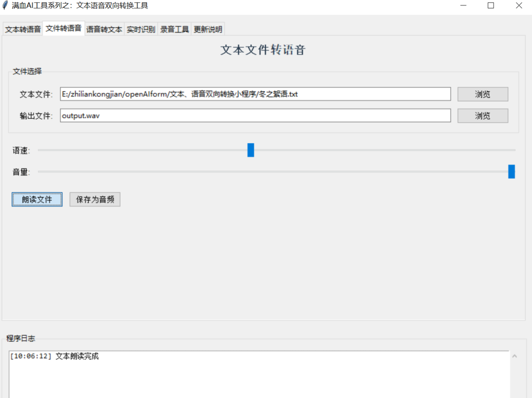The width and height of the screenshot is (532, 398).
Task: Click the 输出文件 field containing output.wav
Action: [255, 116]
